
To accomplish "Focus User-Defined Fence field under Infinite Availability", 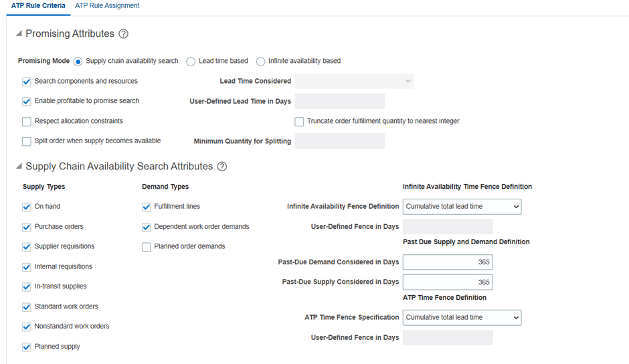I will [448, 227].
